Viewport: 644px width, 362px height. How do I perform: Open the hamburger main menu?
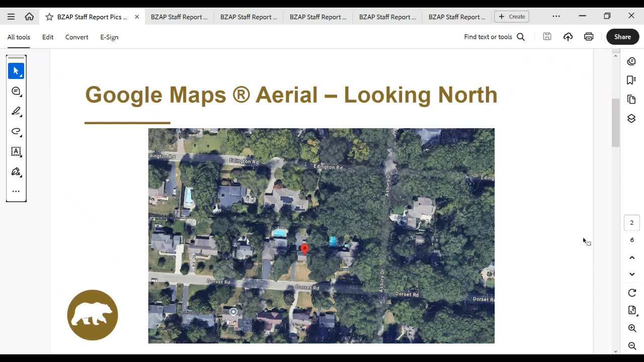[11, 17]
